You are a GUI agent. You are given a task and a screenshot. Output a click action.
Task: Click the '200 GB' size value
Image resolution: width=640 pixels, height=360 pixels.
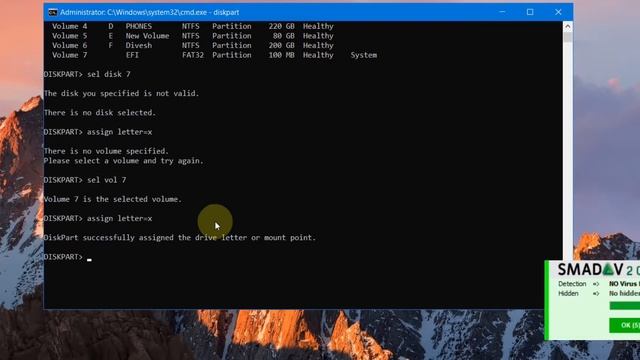(281, 45)
